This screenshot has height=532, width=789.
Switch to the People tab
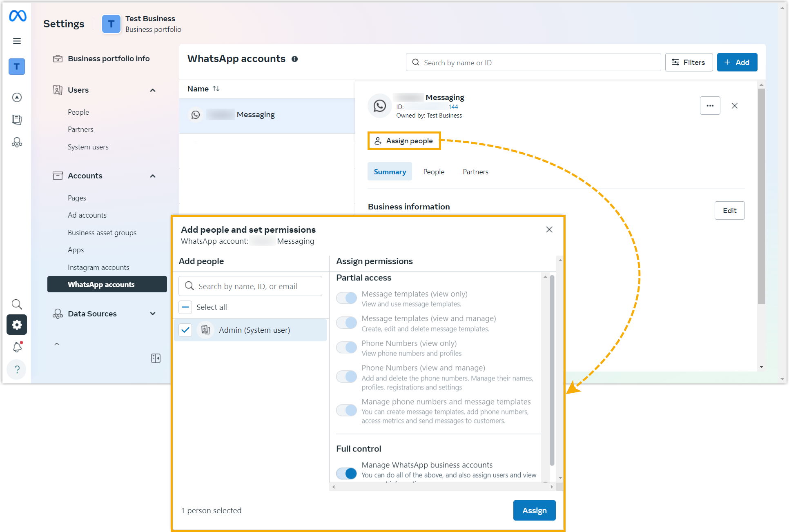pyautogui.click(x=434, y=172)
